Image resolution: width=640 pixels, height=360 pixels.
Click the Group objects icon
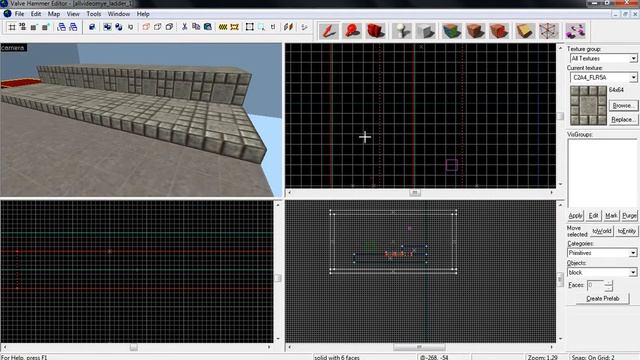[107, 27]
